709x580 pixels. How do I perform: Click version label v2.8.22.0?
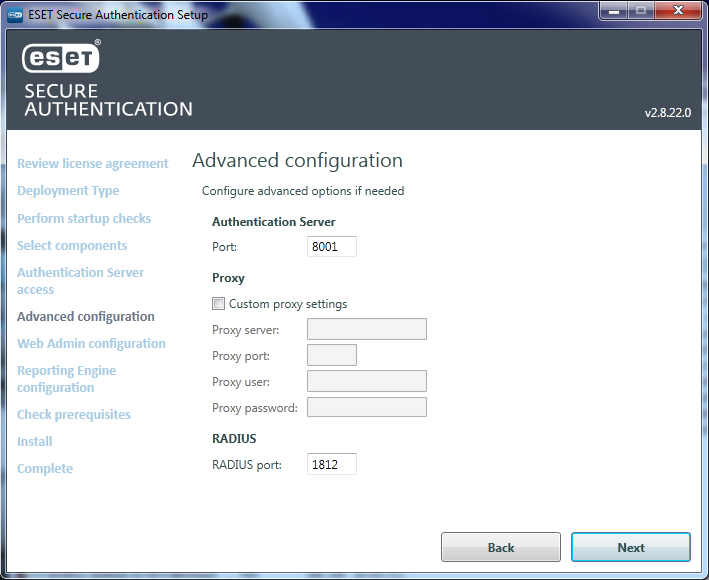668,113
